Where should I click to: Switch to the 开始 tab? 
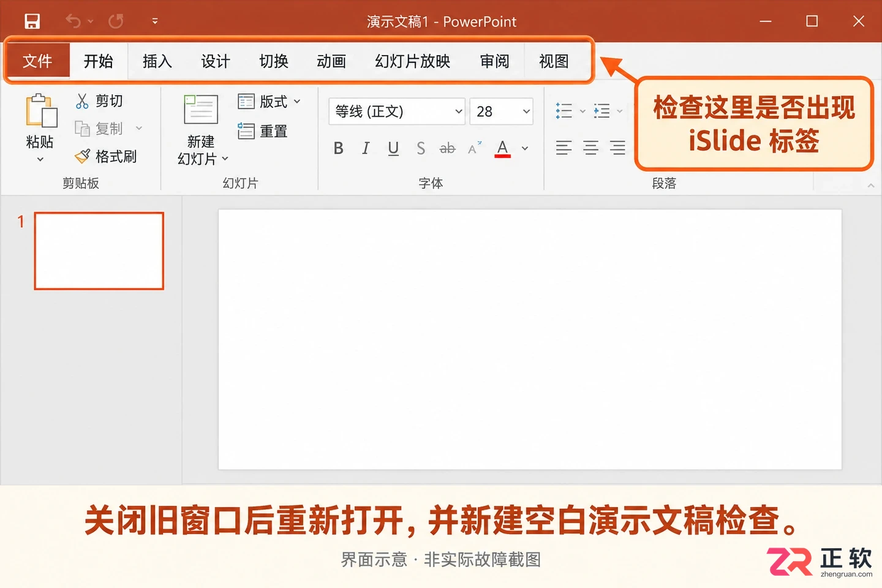(x=99, y=61)
